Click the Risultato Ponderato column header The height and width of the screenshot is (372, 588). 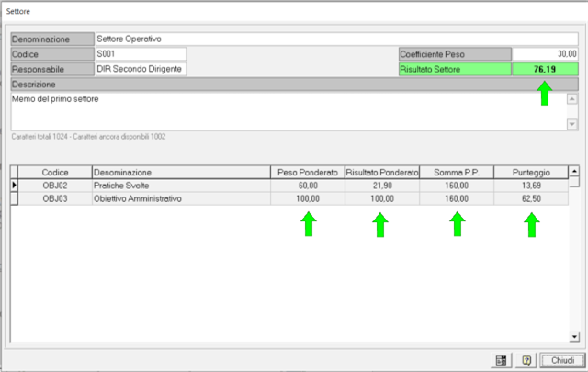click(382, 172)
